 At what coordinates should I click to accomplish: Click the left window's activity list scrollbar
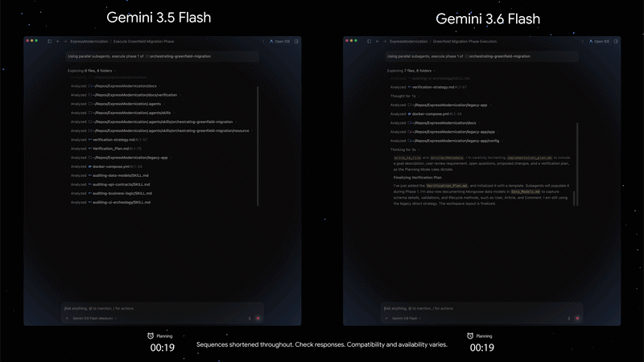(258, 146)
